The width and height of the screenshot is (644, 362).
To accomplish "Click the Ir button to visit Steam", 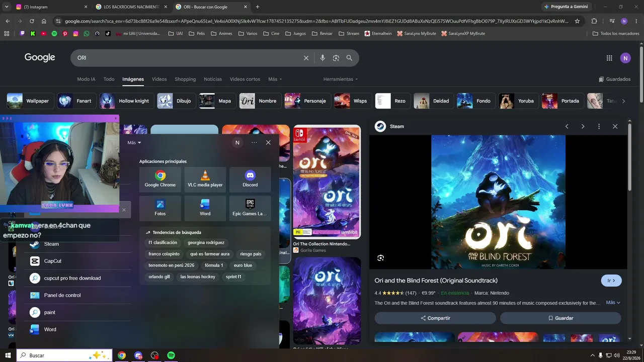I will (x=611, y=281).
